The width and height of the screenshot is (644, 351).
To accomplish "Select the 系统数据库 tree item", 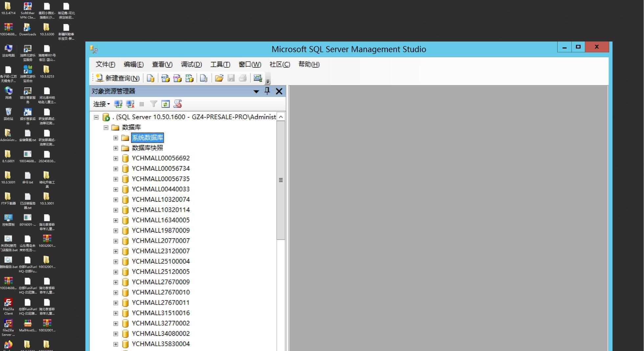I will [x=148, y=138].
